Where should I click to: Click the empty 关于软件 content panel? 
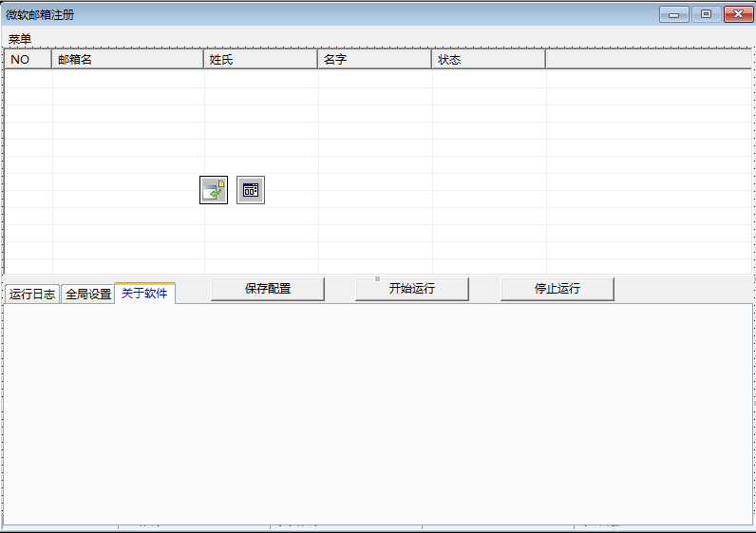(x=378, y=413)
